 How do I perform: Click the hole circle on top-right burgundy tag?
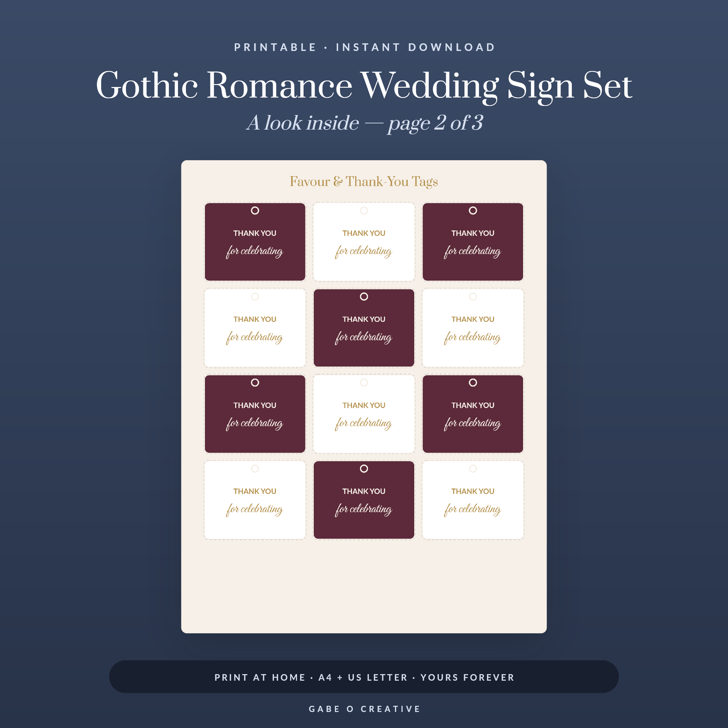tap(473, 211)
